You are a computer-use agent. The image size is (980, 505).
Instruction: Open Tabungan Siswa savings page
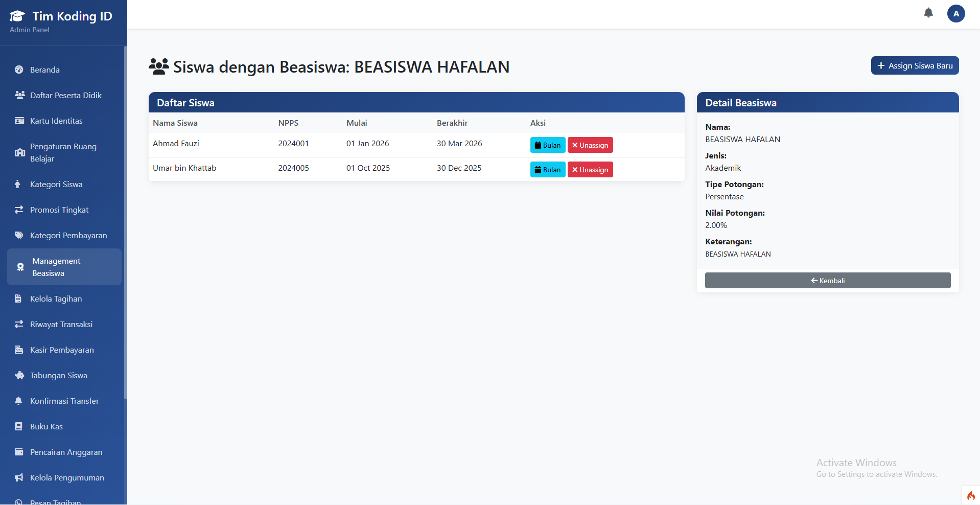click(58, 375)
